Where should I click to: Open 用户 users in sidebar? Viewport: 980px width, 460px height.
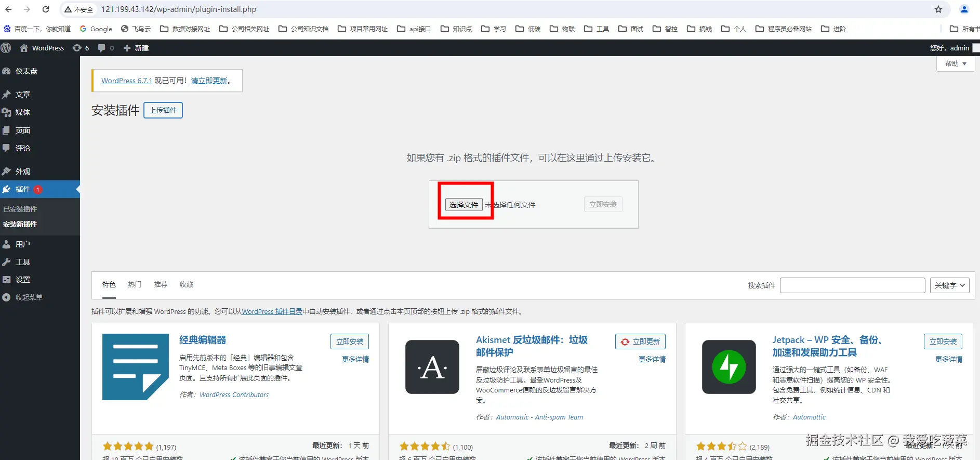[40, 244]
